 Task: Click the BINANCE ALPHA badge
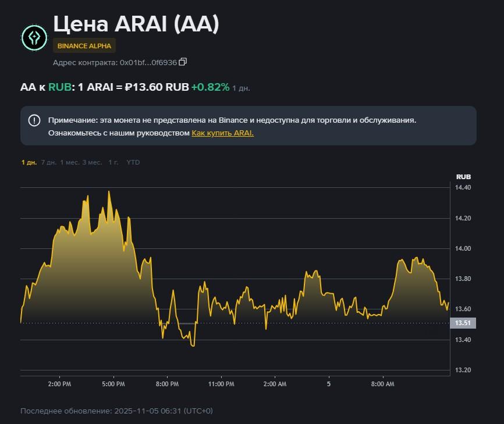(84, 45)
